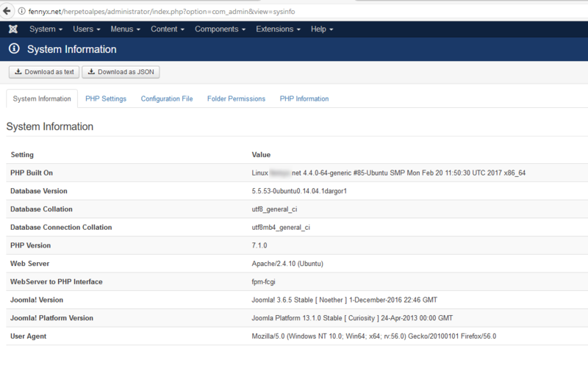Click the Joomla! 3.6.5 Stable Noether value
588x379 pixels.
click(x=344, y=300)
